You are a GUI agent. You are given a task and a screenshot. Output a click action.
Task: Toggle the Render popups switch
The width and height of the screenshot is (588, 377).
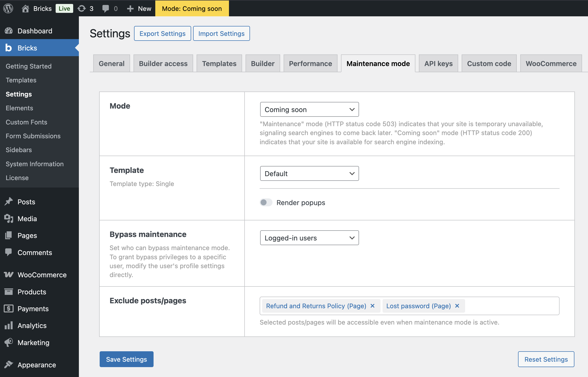coord(266,202)
